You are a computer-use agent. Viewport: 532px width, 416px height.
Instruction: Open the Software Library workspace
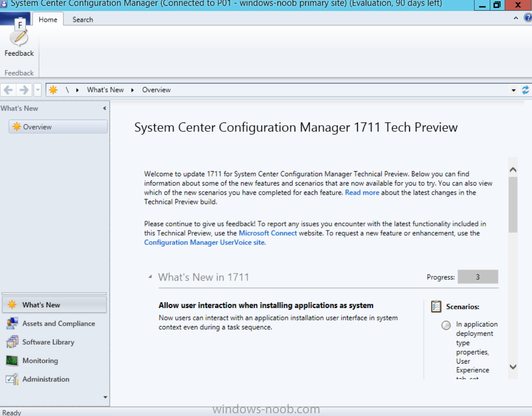tap(54, 342)
